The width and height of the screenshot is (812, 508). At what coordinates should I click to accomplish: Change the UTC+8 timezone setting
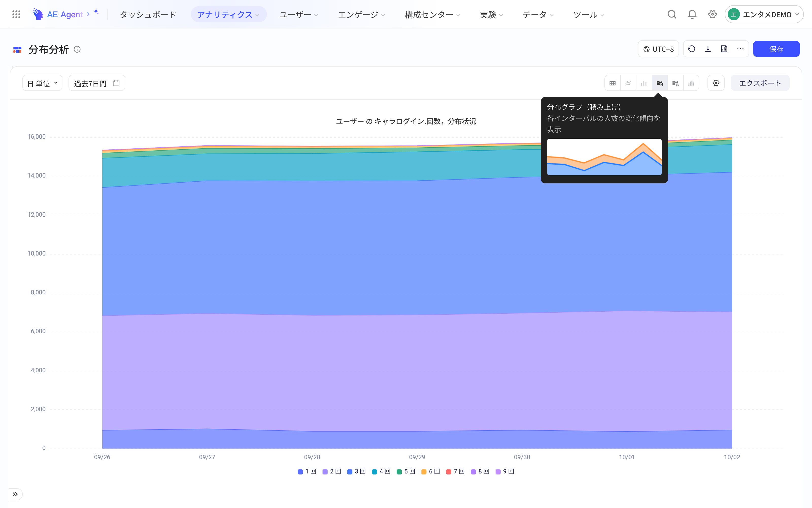(x=658, y=49)
